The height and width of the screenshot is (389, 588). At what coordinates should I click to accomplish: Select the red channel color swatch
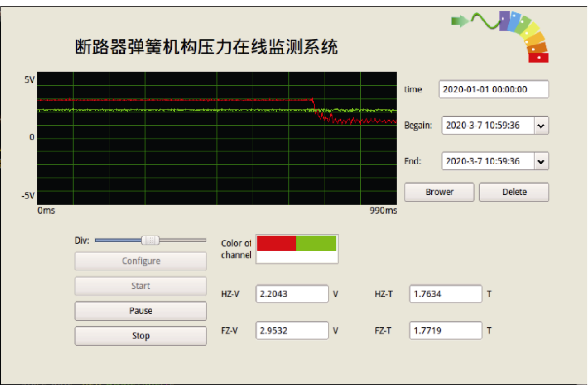coord(276,243)
